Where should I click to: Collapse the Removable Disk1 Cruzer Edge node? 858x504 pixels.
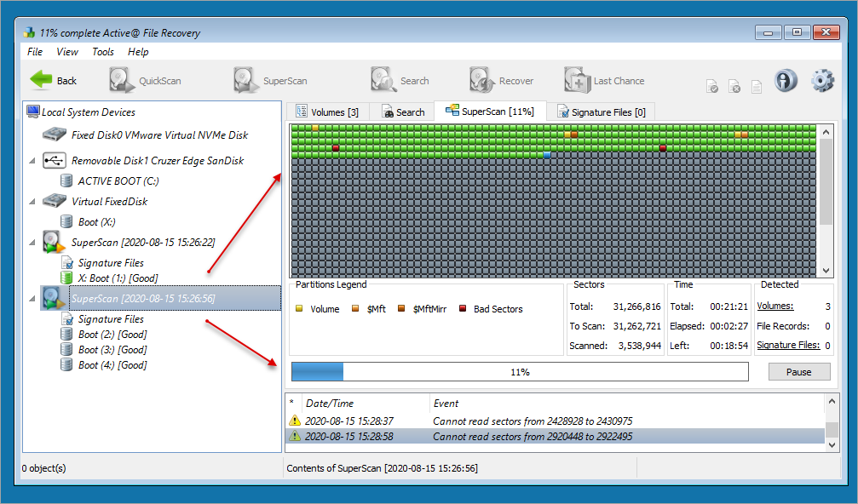(x=32, y=160)
